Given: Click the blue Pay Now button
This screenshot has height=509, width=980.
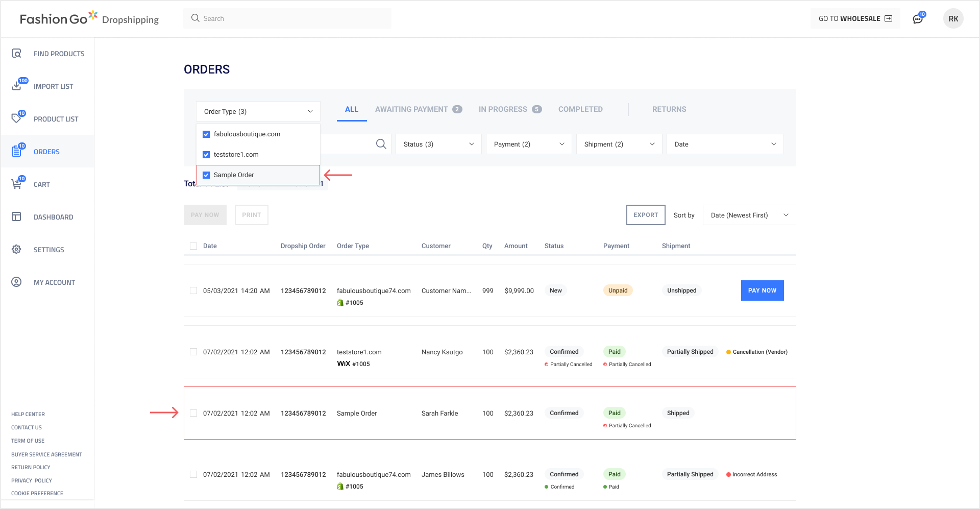Looking at the screenshot, I should click(762, 290).
